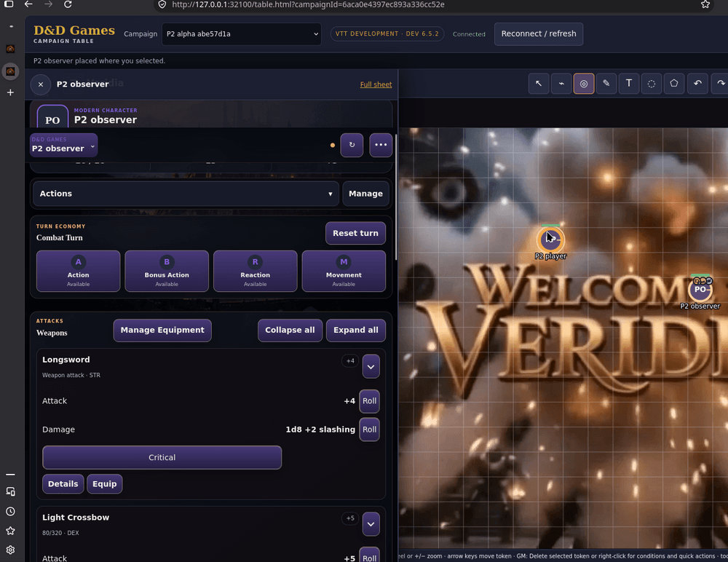Close the P2 observer sheet panel
The width and height of the screenshot is (728, 562).
(x=41, y=84)
